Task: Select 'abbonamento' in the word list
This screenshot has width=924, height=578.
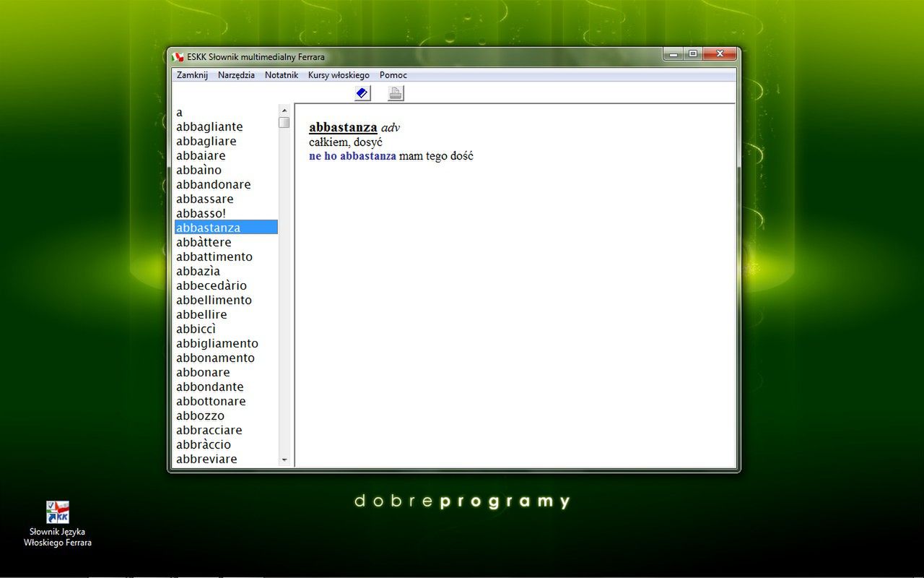Action: [226, 358]
